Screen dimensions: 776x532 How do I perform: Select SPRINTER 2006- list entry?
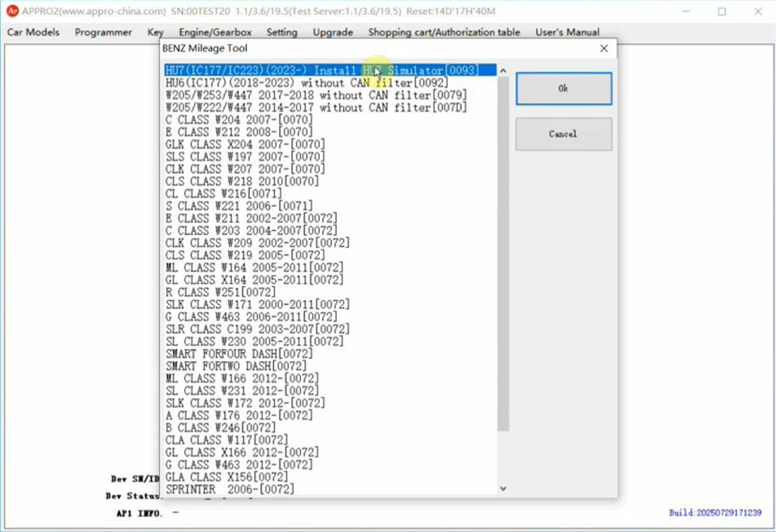(230, 489)
